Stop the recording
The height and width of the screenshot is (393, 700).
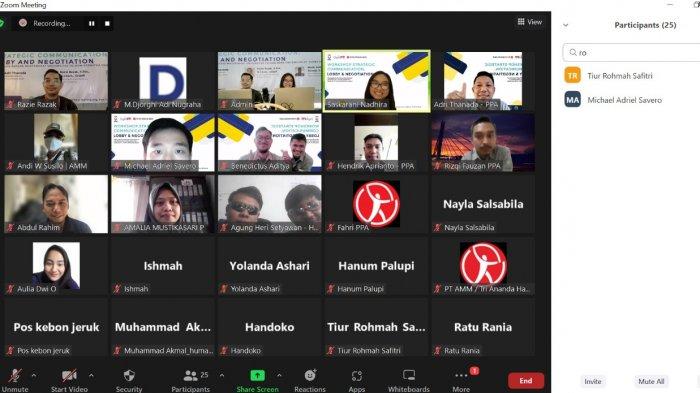[107, 23]
